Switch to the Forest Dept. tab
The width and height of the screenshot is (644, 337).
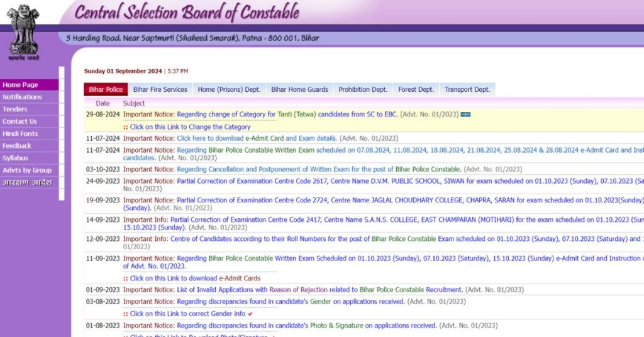tap(416, 89)
